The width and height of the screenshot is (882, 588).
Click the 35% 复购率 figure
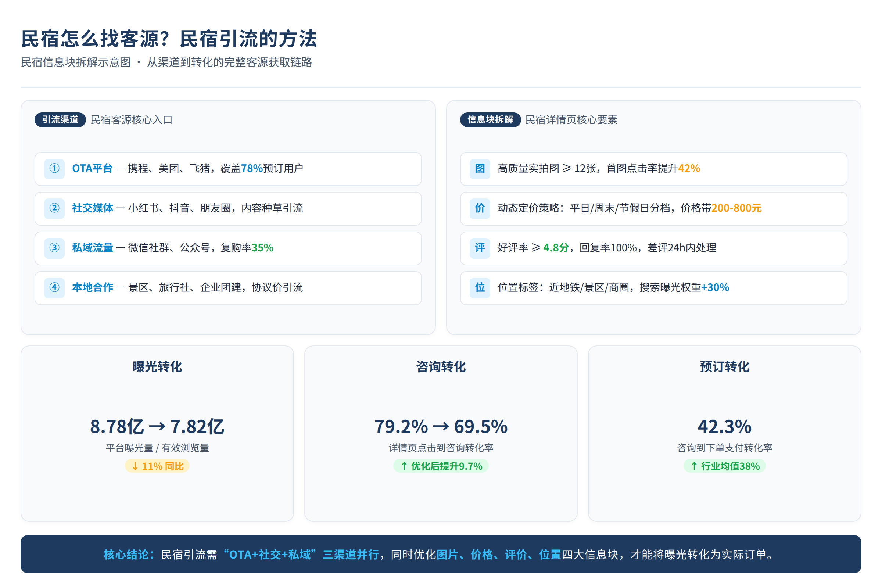262,248
